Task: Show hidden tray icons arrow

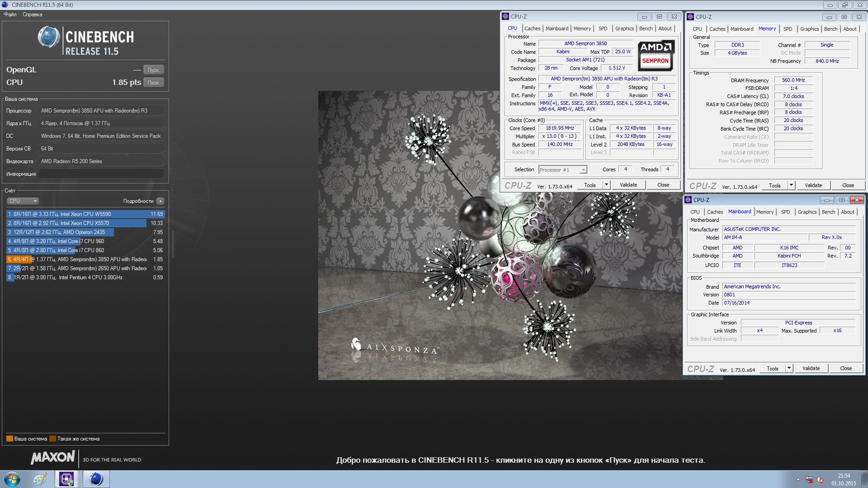Action: (x=798, y=479)
